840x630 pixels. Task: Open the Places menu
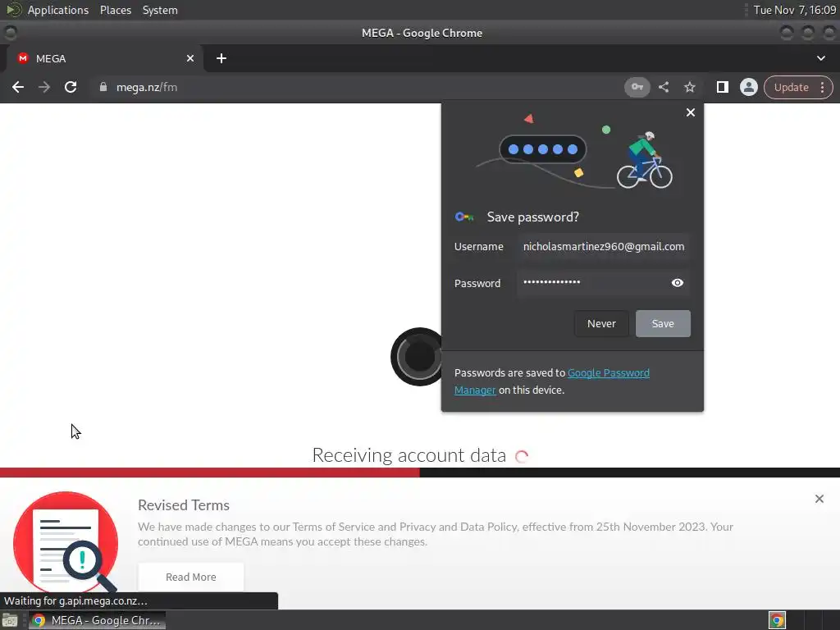tap(115, 10)
